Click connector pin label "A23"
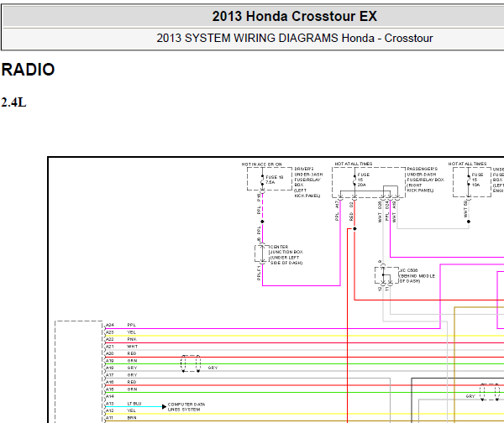The image size is (504, 423). pos(110,332)
